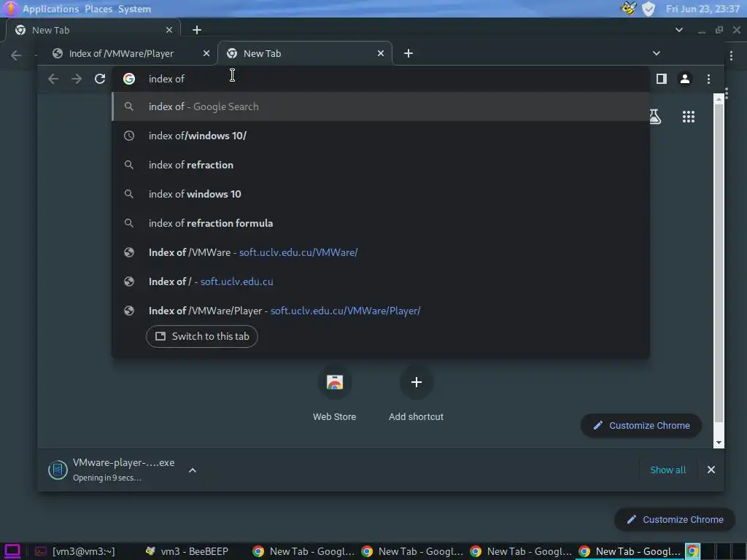
Task: Expand front window tab search chevron
Action: pyautogui.click(x=657, y=53)
